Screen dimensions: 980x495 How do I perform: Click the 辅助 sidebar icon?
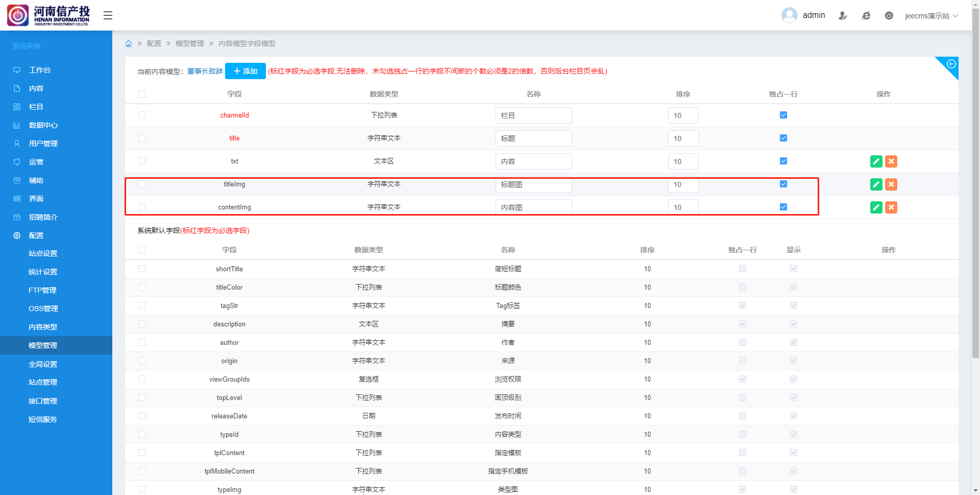[17, 180]
